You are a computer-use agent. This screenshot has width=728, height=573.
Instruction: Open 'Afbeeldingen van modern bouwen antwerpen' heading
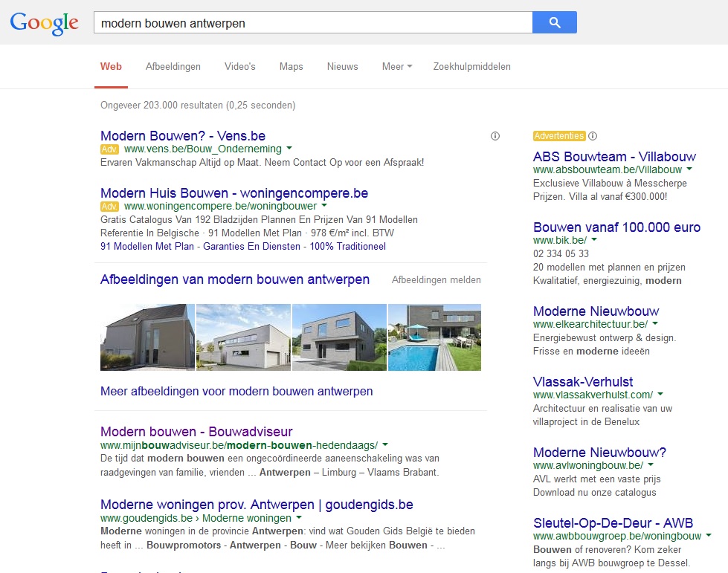(235, 279)
